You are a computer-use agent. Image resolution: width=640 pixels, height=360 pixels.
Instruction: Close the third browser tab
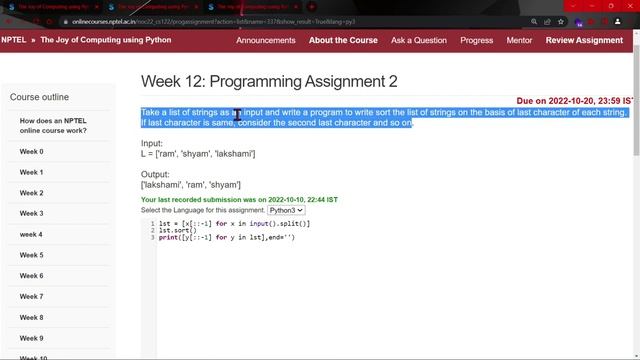[296, 7]
